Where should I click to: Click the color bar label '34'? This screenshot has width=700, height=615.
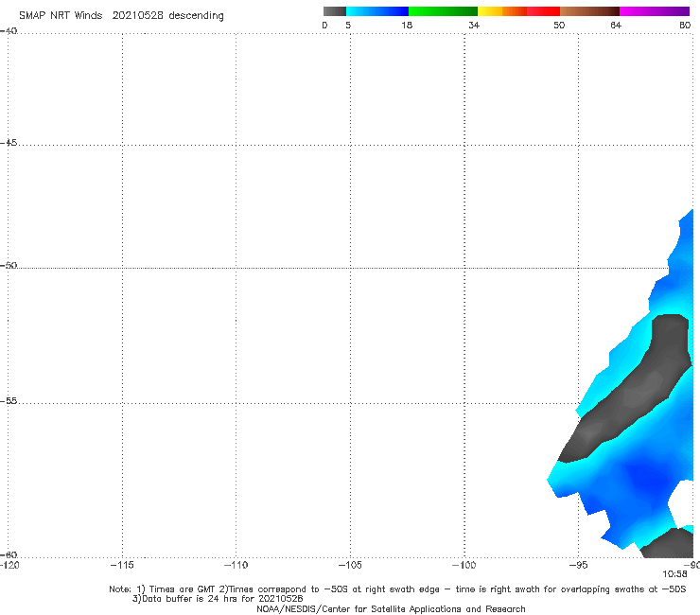tap(474, 25)
